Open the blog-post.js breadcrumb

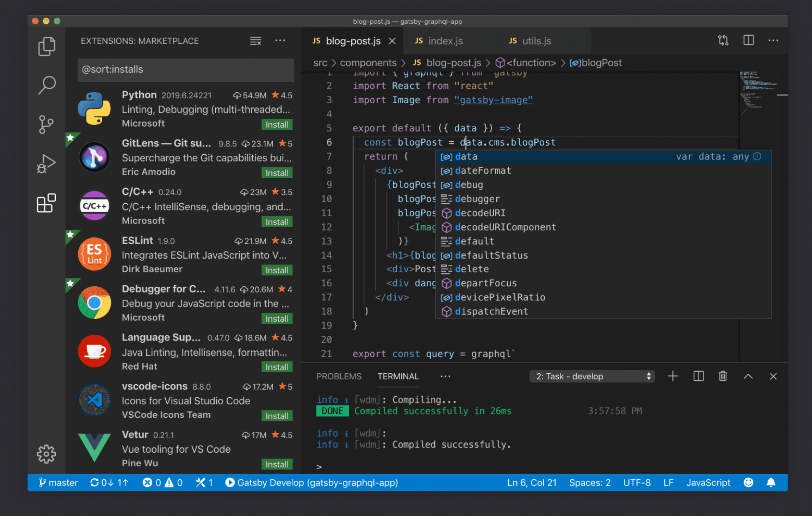(447, 63)
